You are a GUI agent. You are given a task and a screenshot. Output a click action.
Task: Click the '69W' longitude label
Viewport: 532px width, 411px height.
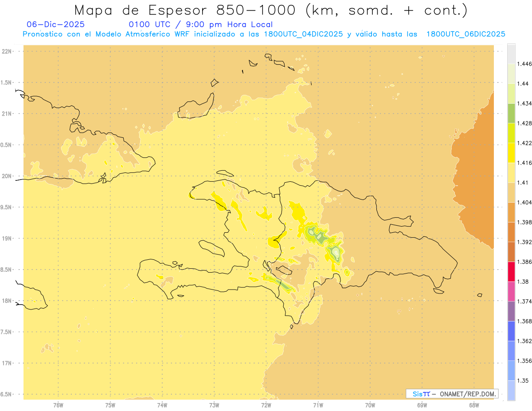(x=422, y=405)
